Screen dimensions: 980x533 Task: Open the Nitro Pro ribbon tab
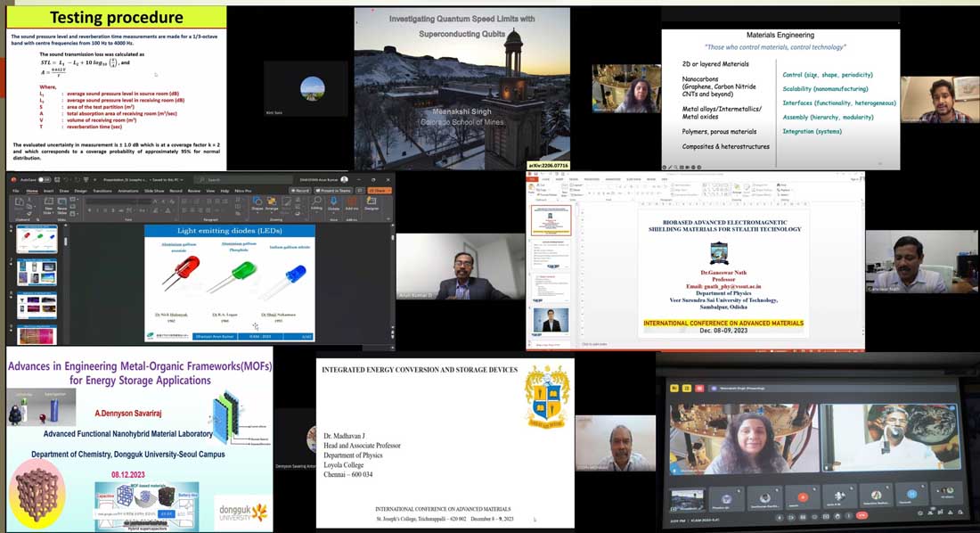[x=242, y=191]
